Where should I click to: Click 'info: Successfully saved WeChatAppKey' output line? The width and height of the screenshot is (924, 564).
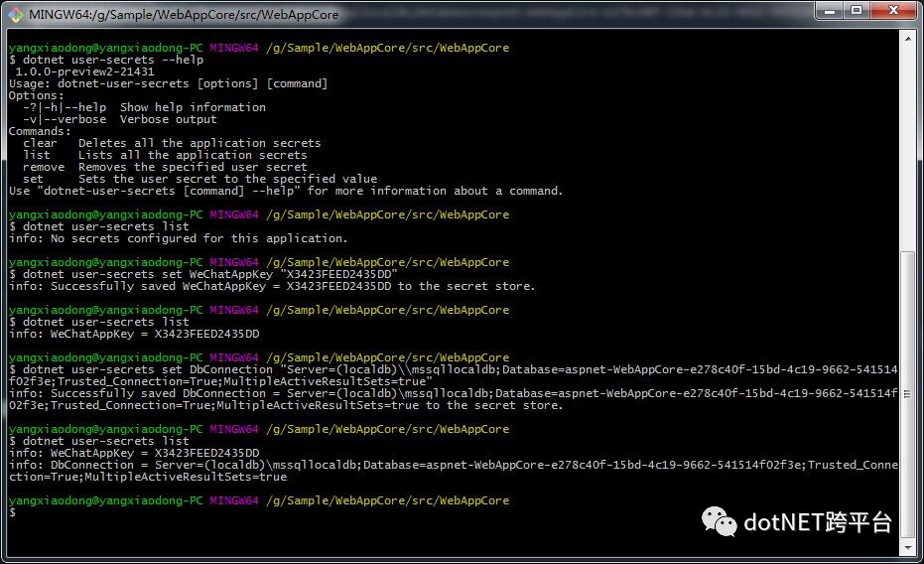tap(272, 286)
